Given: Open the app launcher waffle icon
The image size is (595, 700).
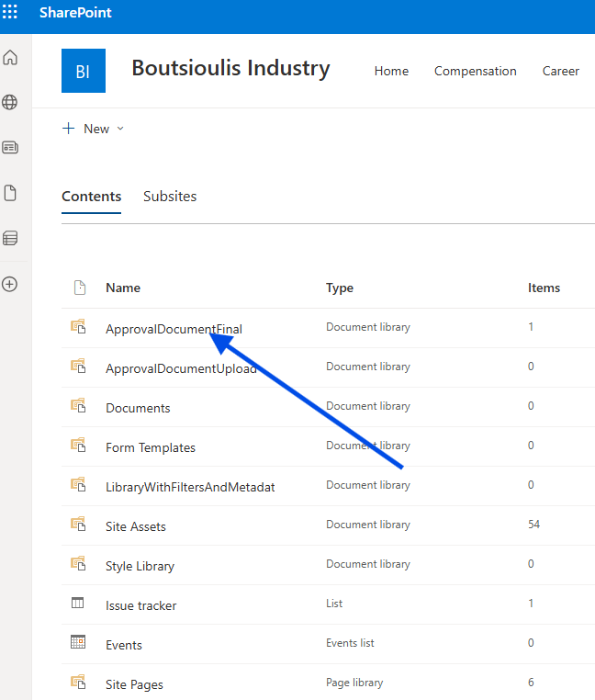Looking at the screenshot, I should 10,14.
